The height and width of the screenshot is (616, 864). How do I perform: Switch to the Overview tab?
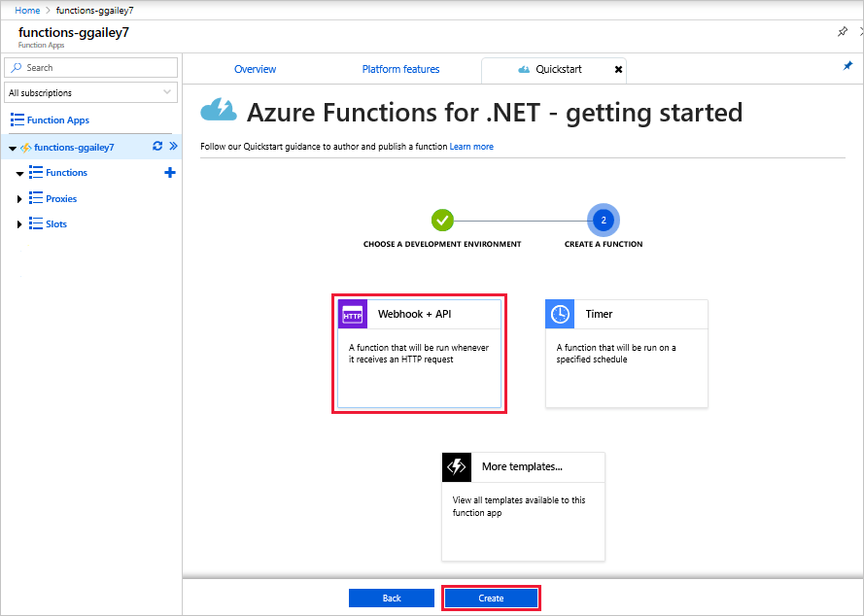[x=256, y=69]
